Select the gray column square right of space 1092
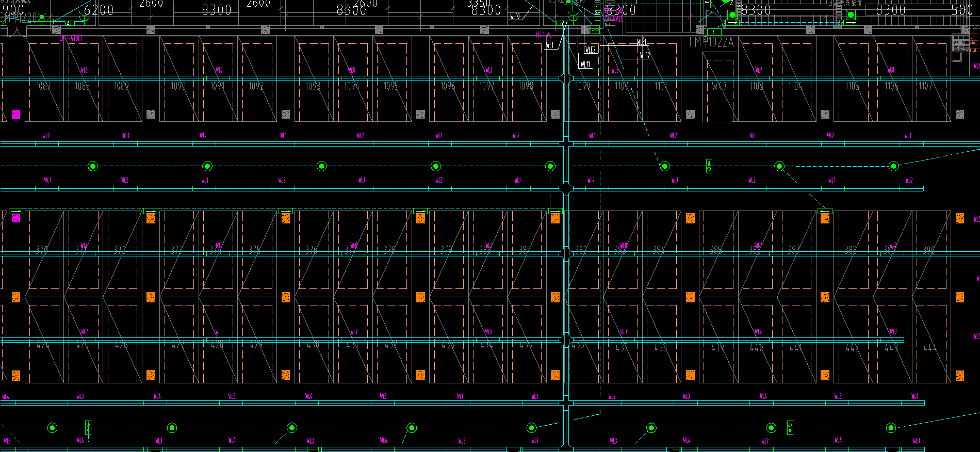 tap(285, 114)
